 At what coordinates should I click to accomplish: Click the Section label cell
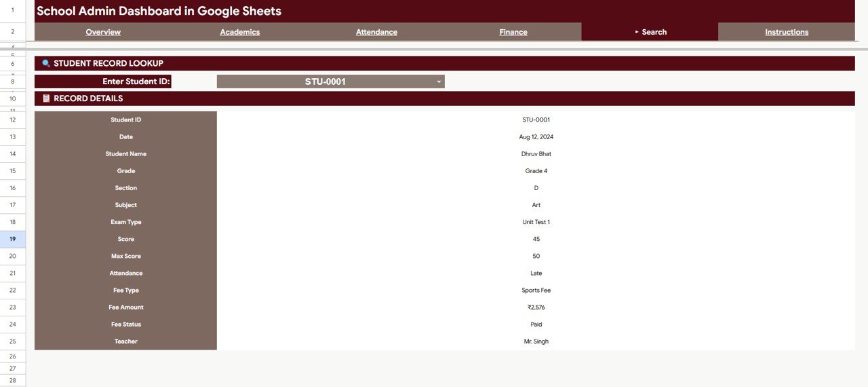coord(125,187)
